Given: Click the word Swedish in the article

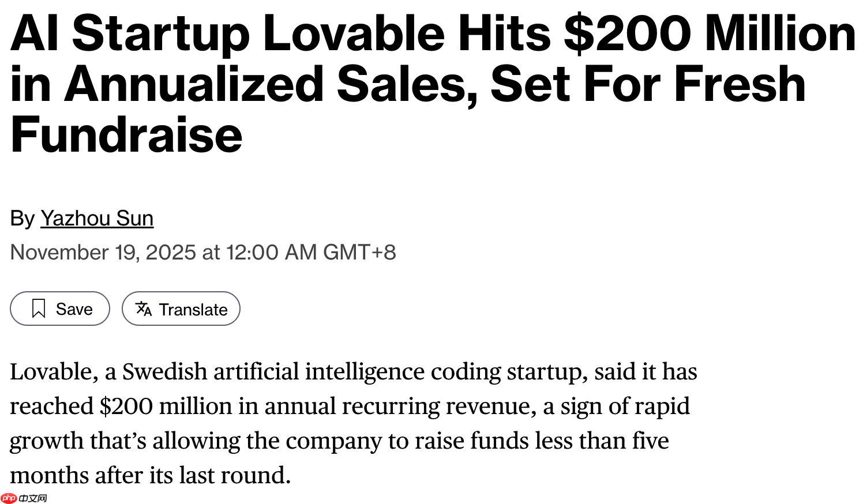Looking at the screenshot, I should (x=164, y=372).
